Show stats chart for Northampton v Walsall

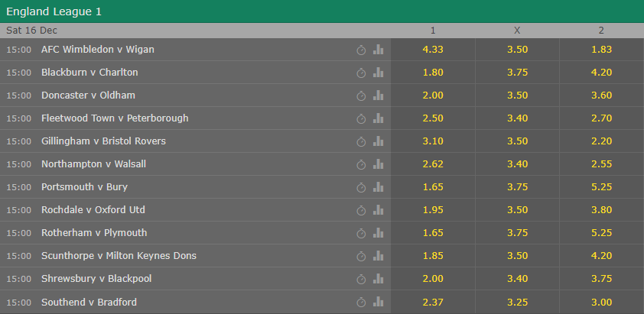(x=379, y=164)
